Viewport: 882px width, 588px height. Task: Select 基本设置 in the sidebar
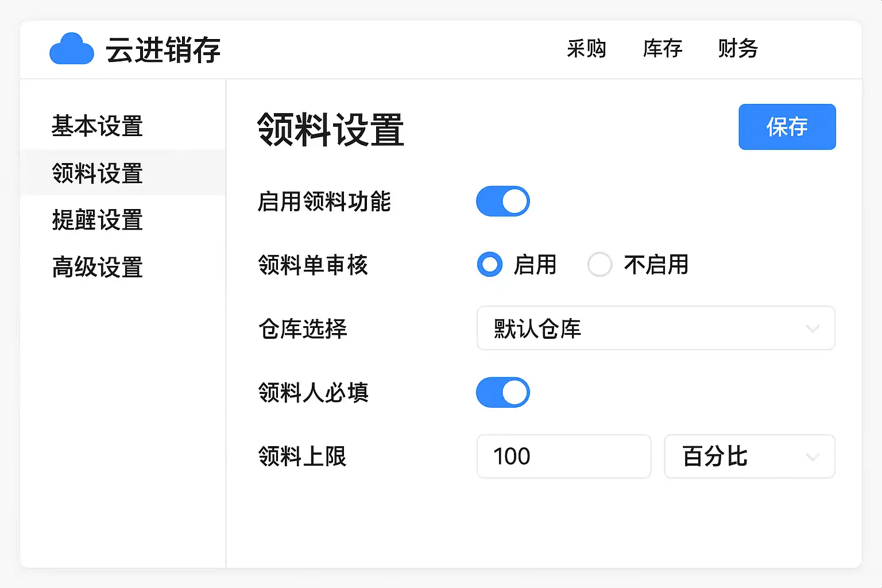[98, 126]
